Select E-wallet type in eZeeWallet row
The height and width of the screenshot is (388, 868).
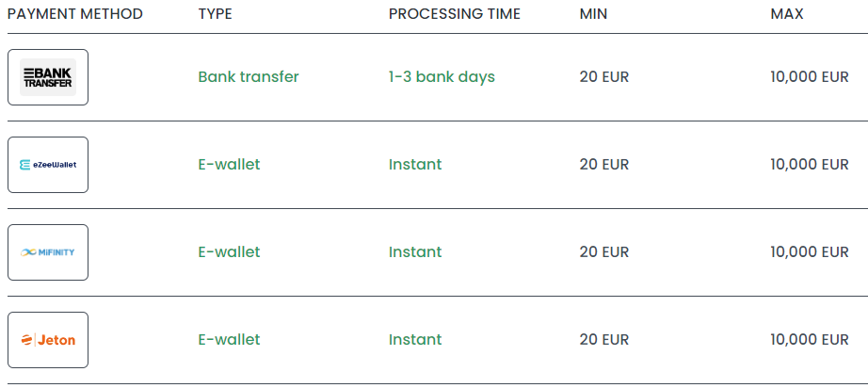coord(229,165)
